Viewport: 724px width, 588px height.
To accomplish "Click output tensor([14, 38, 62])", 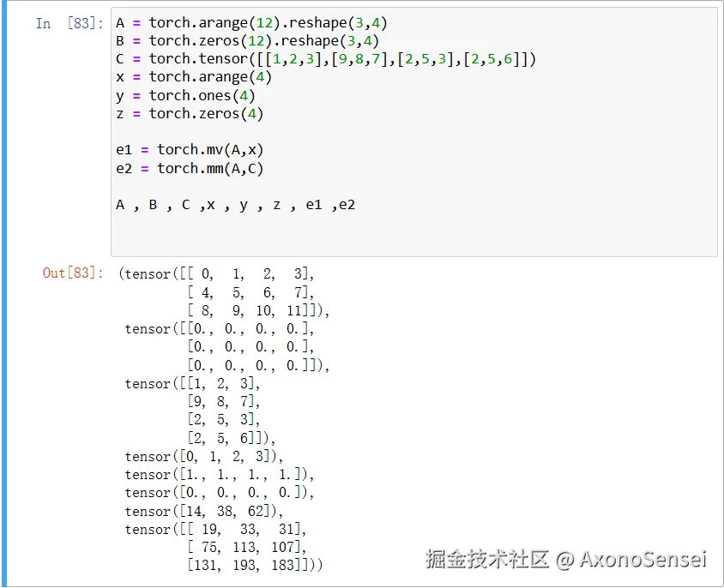I will point(204,512).
